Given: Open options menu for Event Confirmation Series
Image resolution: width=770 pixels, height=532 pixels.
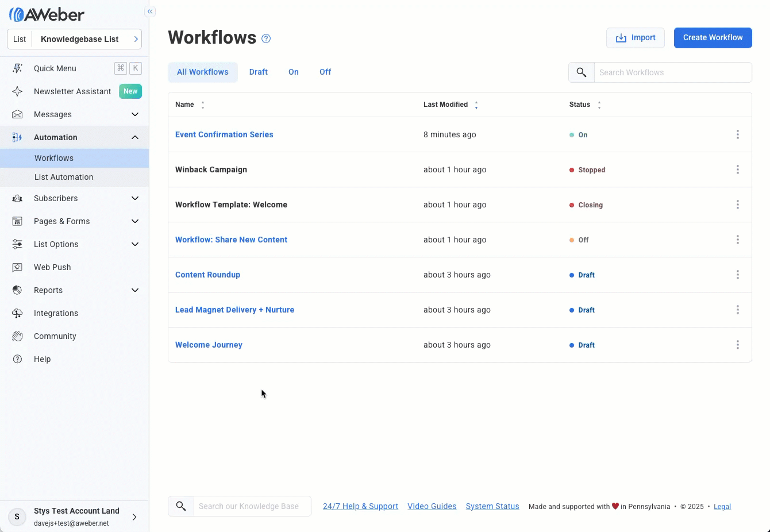Looking at the screenshot, I should click(x=737, y=134).
